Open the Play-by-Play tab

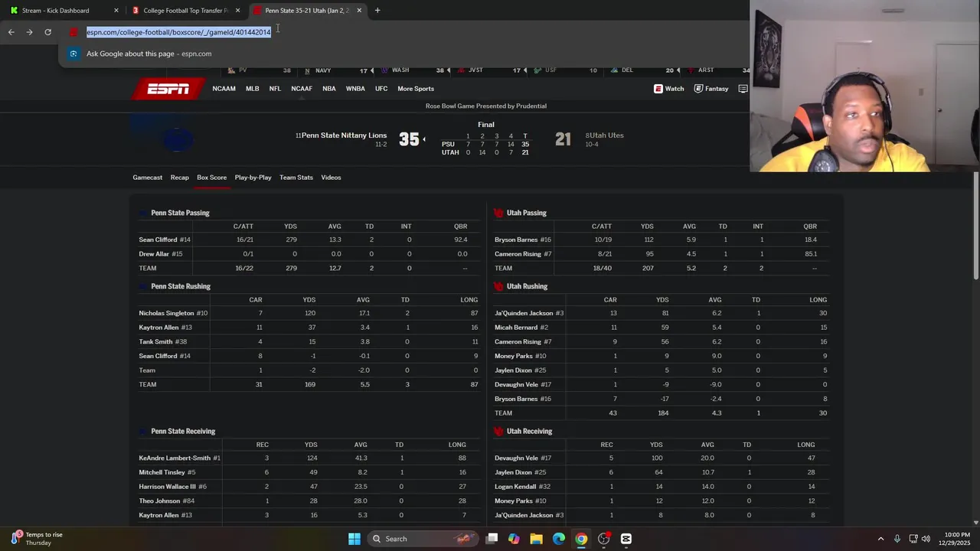[x=253, y=178]
